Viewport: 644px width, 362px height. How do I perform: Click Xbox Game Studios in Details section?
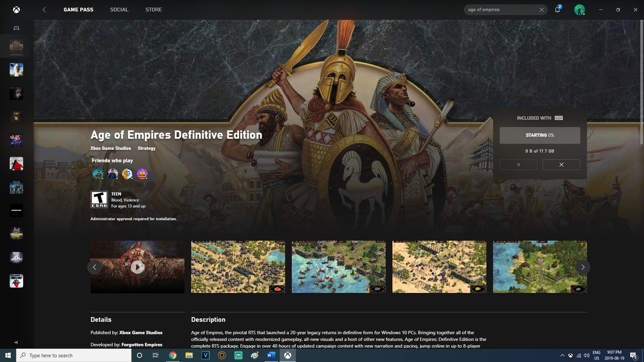[x=141, y=333]
